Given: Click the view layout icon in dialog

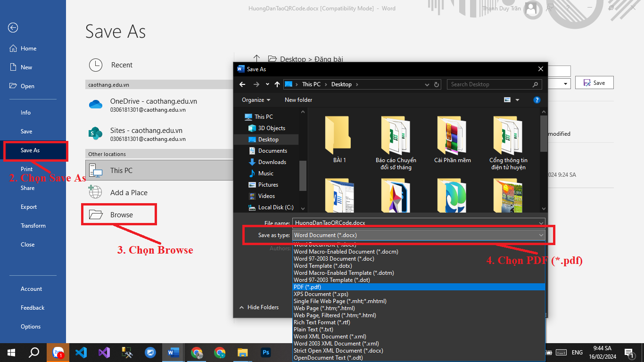Looking at the screenshot, I should point(507,100).
